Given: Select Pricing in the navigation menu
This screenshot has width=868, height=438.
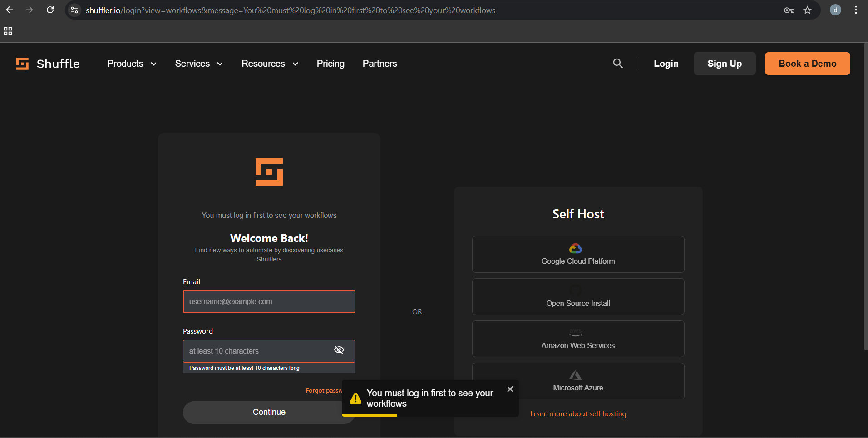Looking at the screenshot, I should (x=330, y=64).
